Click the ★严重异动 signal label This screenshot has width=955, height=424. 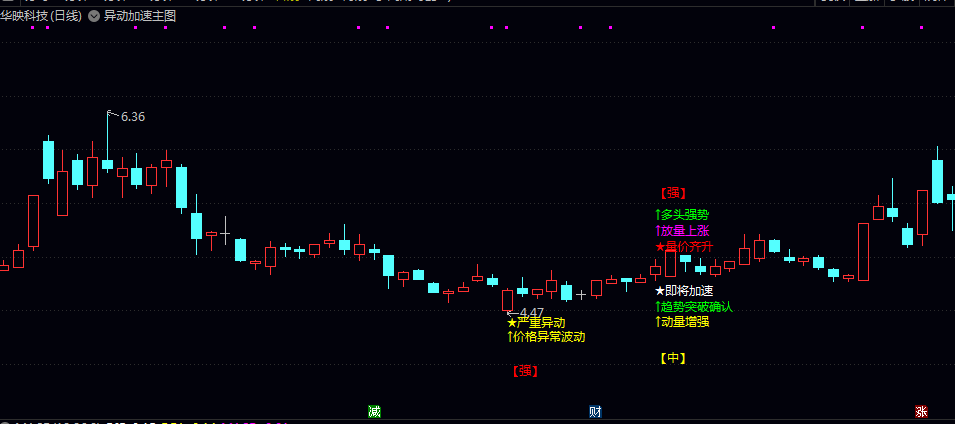tap(537, 323)
